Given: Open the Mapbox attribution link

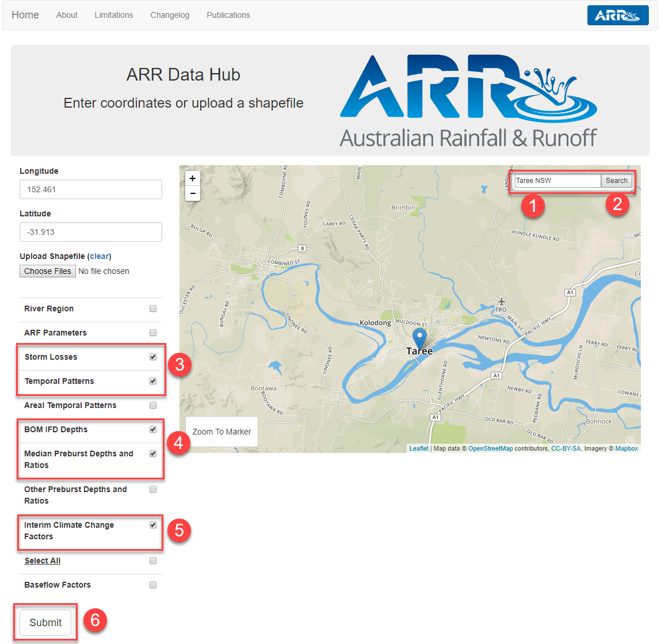Looking at the screenshot, I should coord(626,448).
